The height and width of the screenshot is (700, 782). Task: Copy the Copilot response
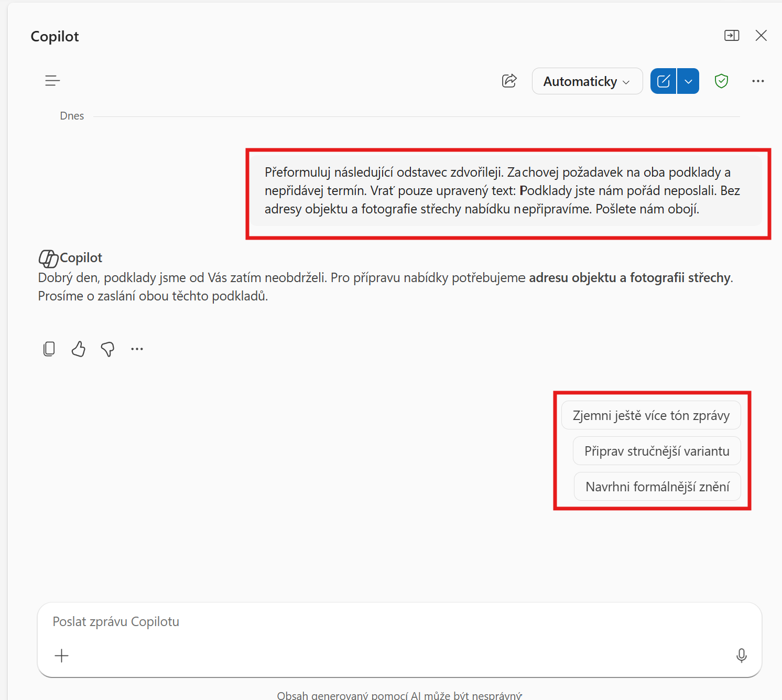49,349
